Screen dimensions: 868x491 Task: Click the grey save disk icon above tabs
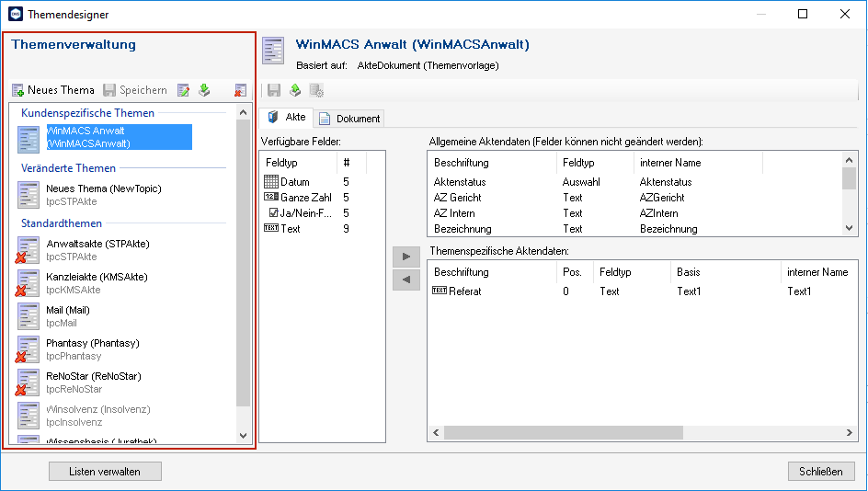pos(274,90)
